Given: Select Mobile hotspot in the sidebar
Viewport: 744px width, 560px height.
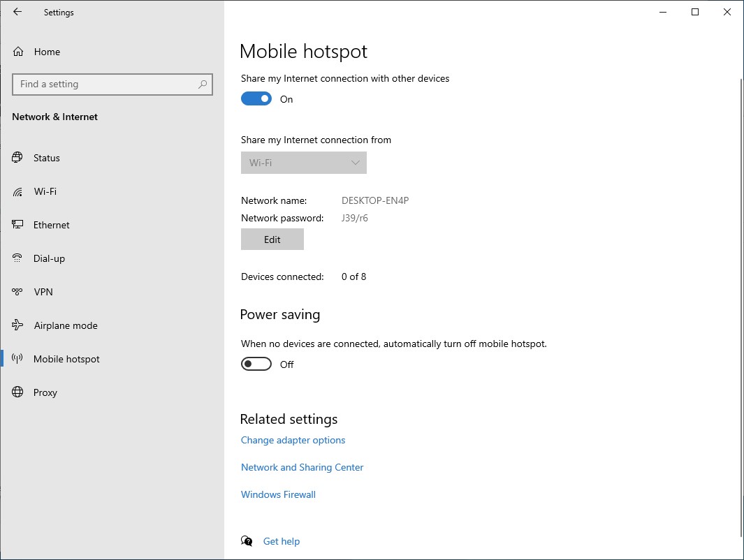Looking at the screenshot, I should click(66, 359).
